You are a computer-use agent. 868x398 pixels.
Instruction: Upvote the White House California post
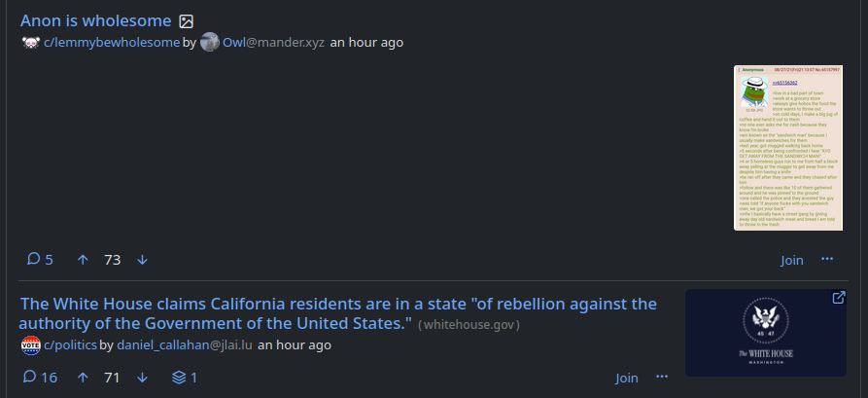[83, 378]
